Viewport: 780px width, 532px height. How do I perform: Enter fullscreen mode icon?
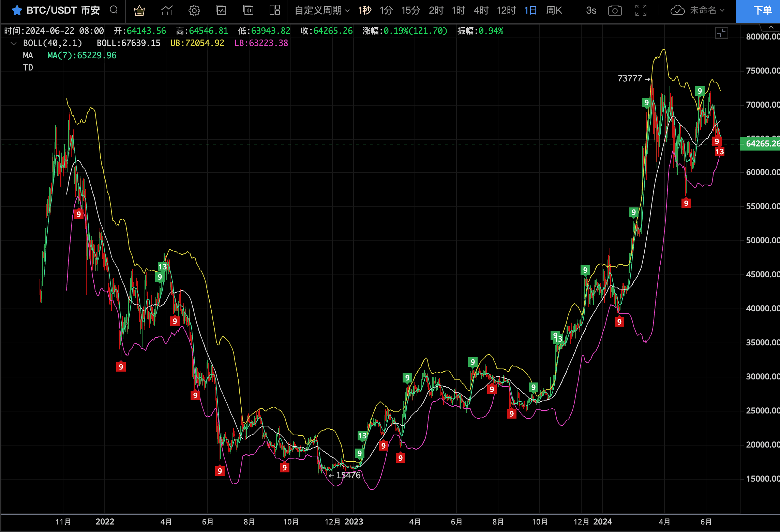click(x=641, y=11)
